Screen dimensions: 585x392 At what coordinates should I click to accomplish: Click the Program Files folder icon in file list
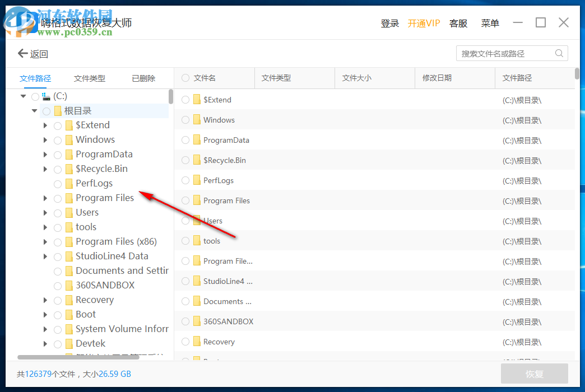(x=197, y=200)
